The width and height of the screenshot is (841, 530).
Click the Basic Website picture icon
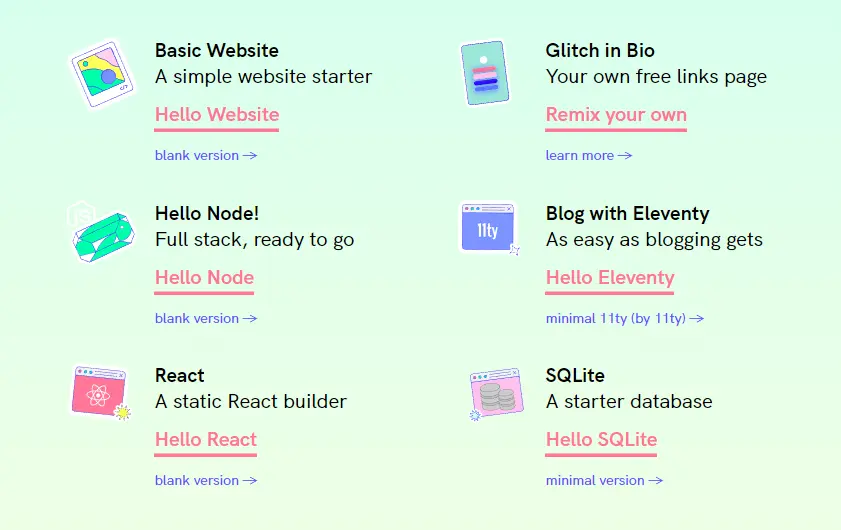point(102,73)
